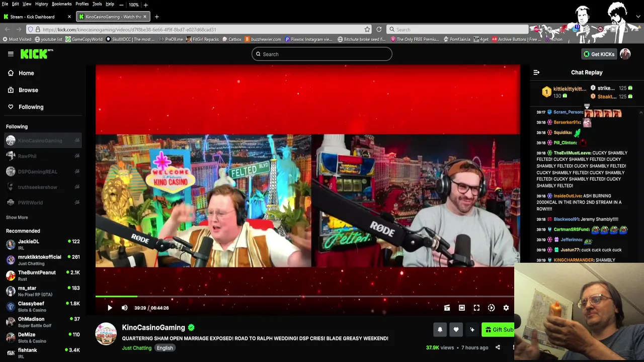Click the Gift Sub button
This screenshot has width=644, height=362.
pos(498,329)
